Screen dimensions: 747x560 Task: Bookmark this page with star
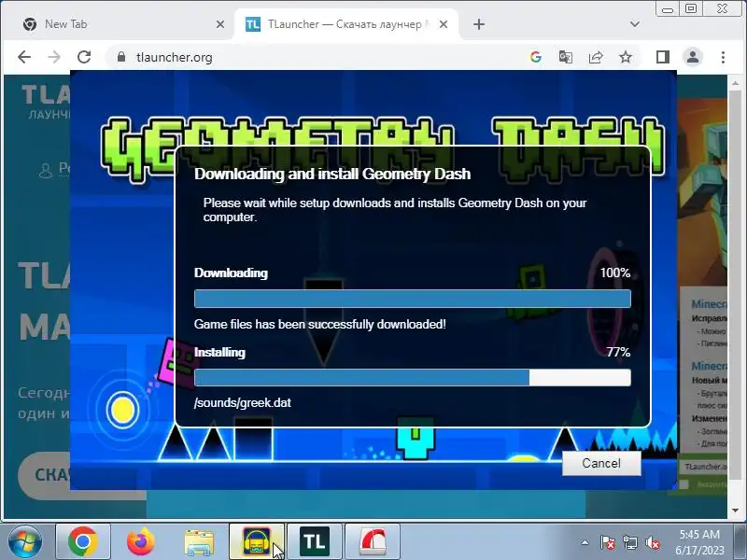pyautogui.click(x=626, y=57)
